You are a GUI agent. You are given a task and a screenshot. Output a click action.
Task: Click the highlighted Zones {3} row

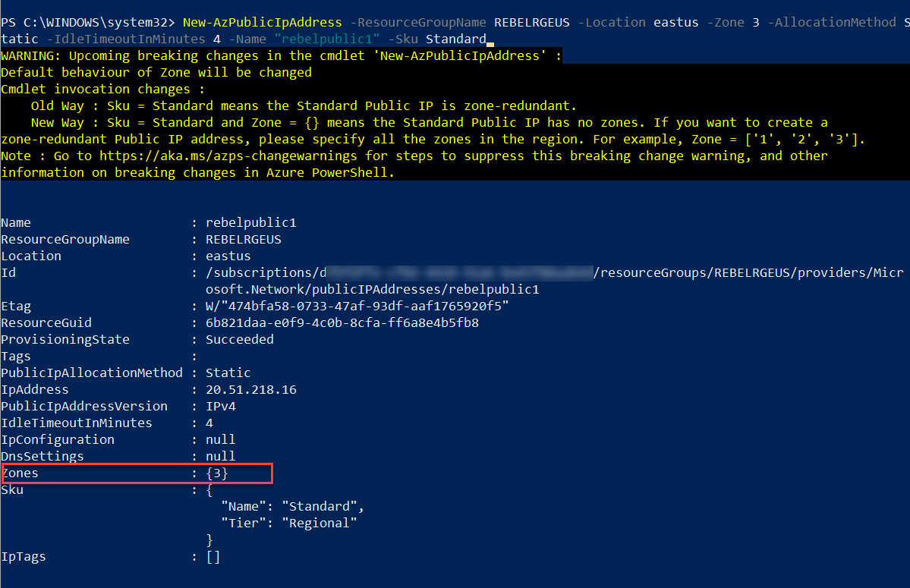pos(137,473)
